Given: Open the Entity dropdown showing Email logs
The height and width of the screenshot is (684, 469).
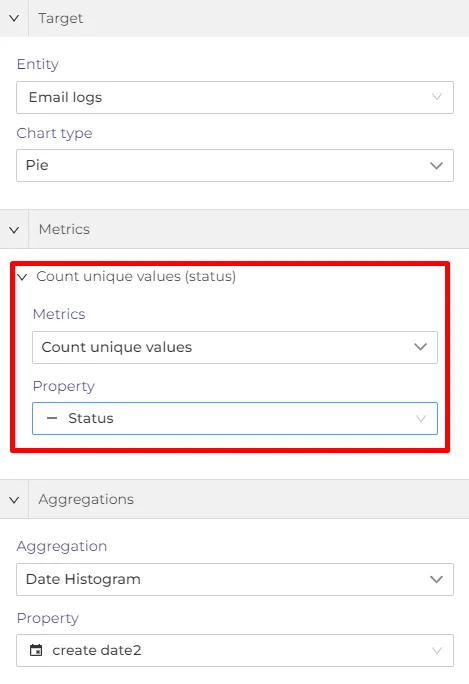Looking at the screenshot, I should coord(235,97).
